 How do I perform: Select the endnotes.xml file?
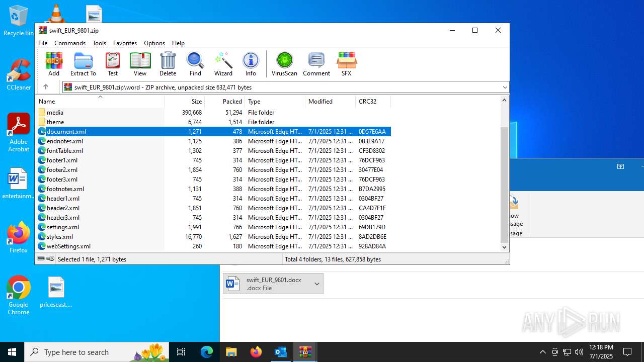(213, 141)
